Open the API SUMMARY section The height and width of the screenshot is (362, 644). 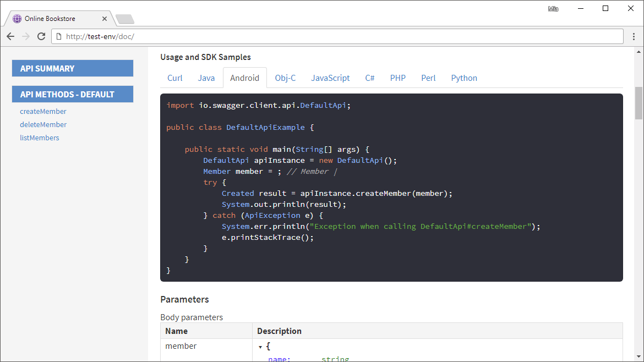(73, 68)
